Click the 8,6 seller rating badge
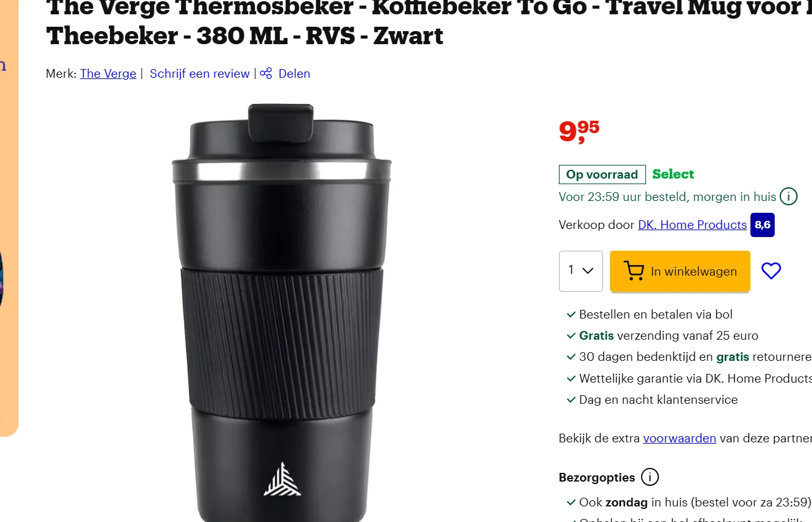 pyautogui.click(x=762, y=225)
